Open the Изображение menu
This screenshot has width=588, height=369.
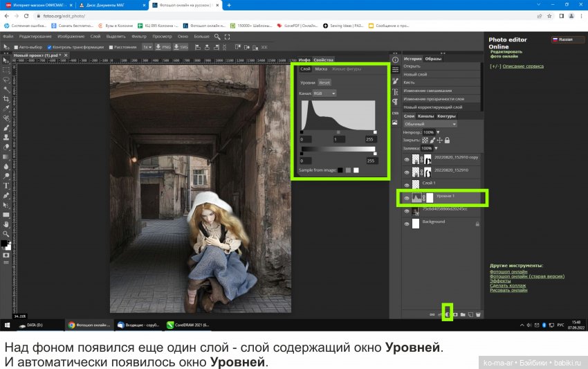tap(71, 37)
